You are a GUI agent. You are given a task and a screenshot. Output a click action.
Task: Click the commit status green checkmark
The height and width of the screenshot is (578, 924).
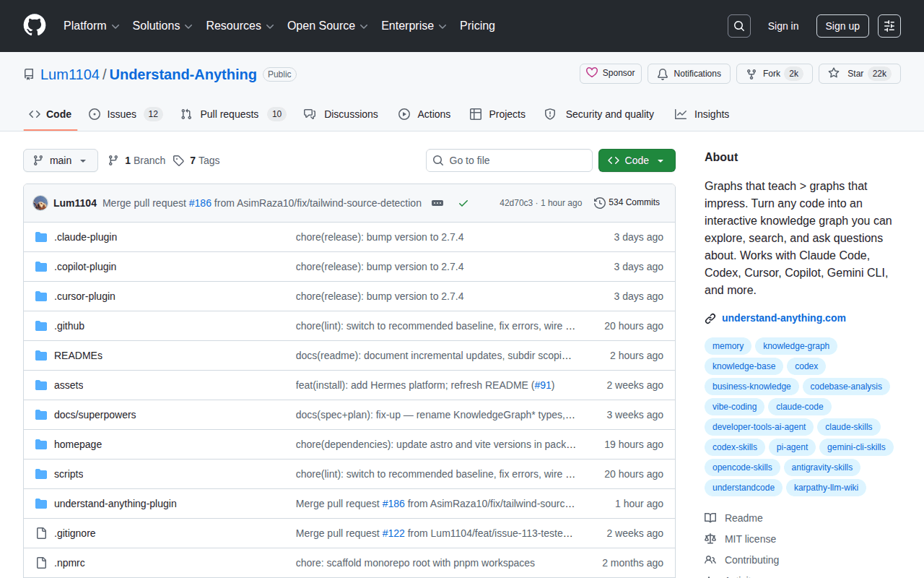click(463, 203)
